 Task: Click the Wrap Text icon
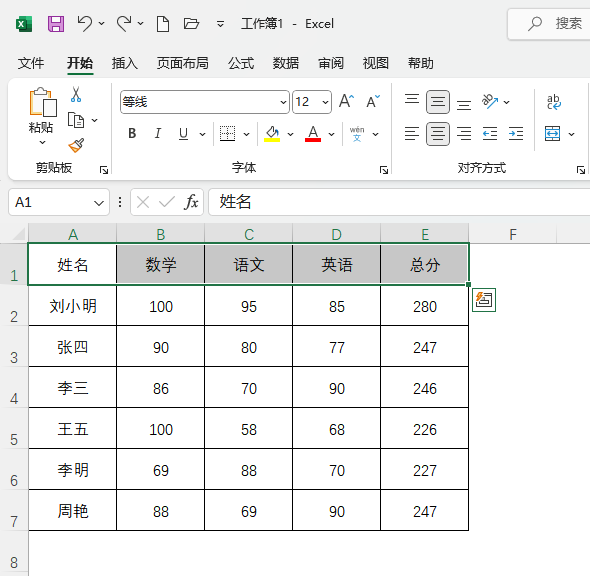554,102
